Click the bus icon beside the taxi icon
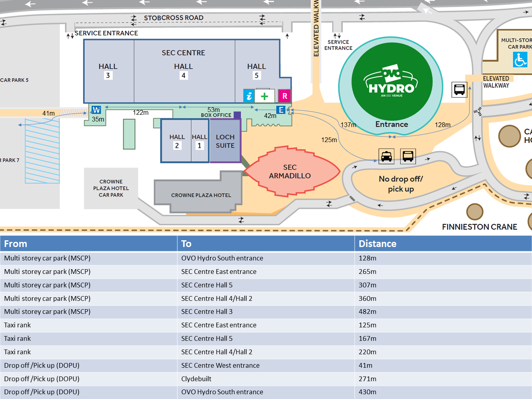Screen dimensions: 532x399 click(408, 156)
